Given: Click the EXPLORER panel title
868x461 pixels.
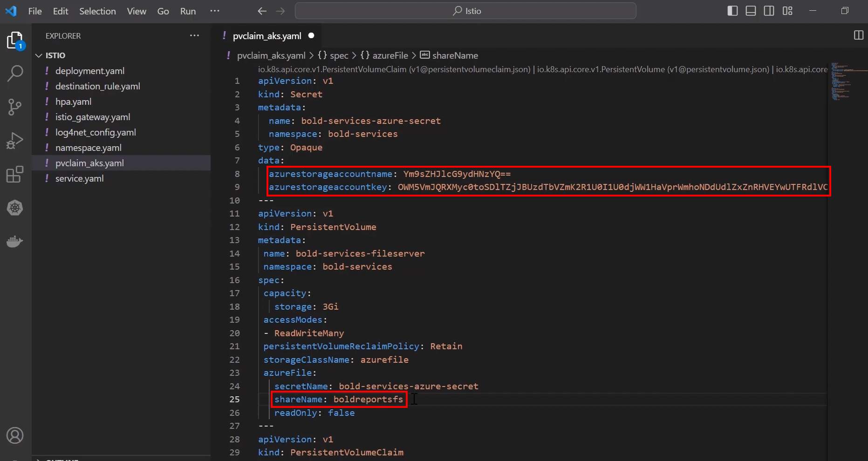Looking at the screenshot, I should coord(63,36).
